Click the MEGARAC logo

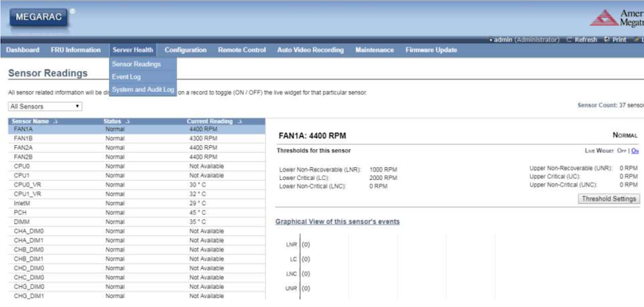pyautogui.click(x=39, y=17)
